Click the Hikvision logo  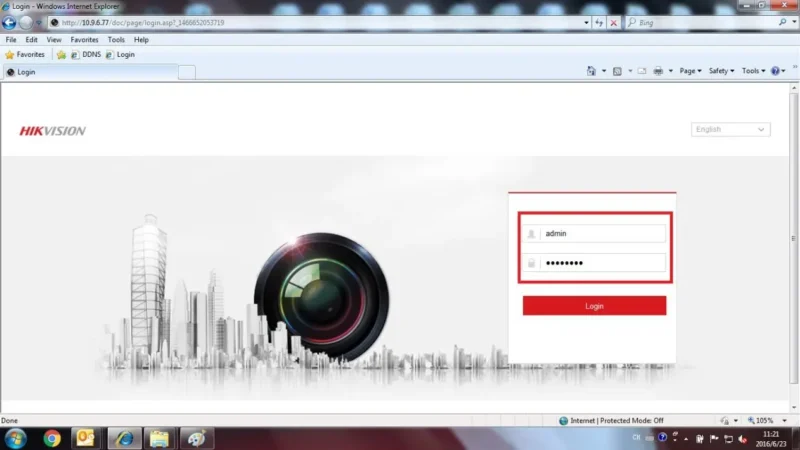tap(53, 131)
